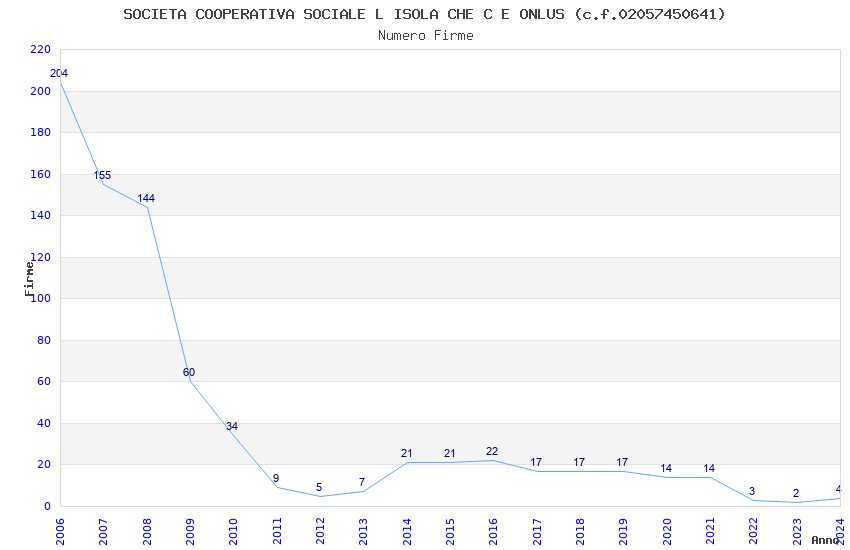Viewport: 850px width, 550px height.
Task: Click the data label 60 on the line
Action: (x=189, y=372)
